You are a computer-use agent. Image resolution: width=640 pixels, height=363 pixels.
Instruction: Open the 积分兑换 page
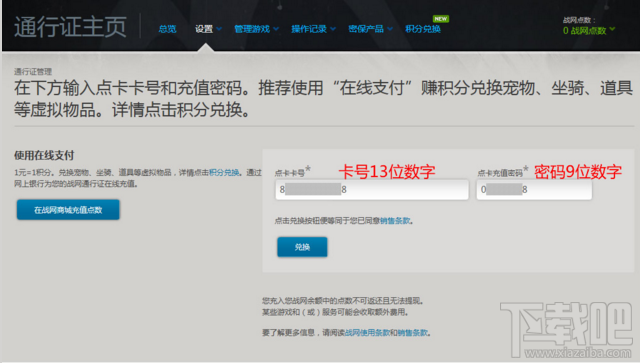click(423, 29)
